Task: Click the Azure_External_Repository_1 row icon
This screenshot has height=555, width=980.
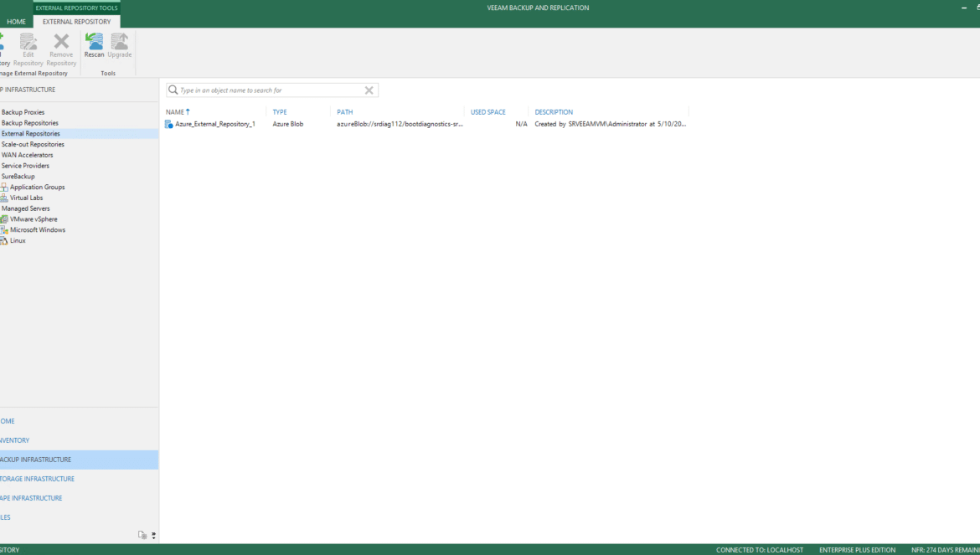Action: 168,124
